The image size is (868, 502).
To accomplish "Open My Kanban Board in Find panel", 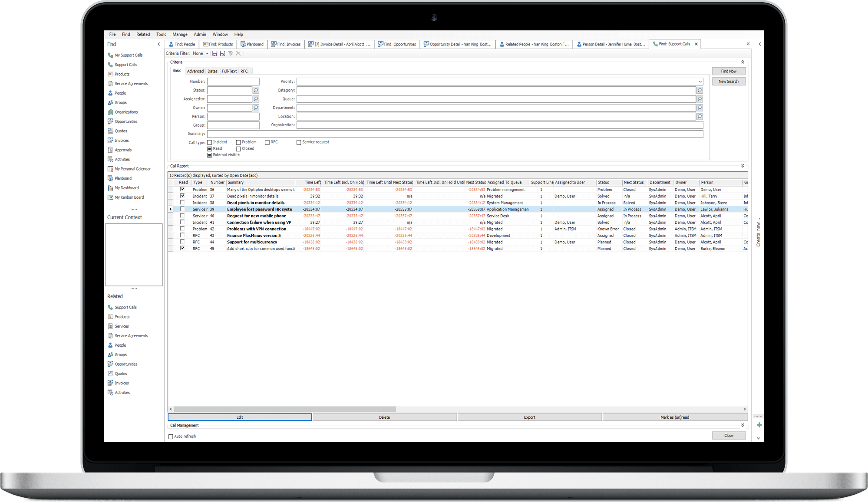I will [129, 197].
